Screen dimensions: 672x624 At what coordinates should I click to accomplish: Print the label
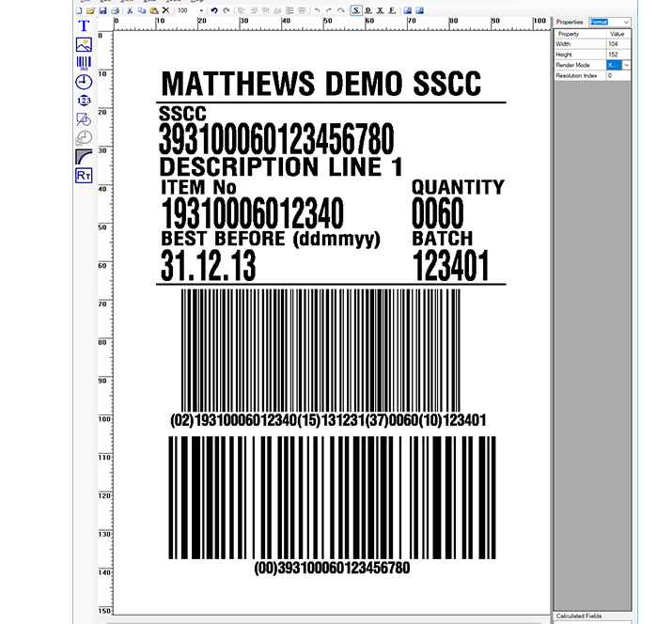(115, 10)
